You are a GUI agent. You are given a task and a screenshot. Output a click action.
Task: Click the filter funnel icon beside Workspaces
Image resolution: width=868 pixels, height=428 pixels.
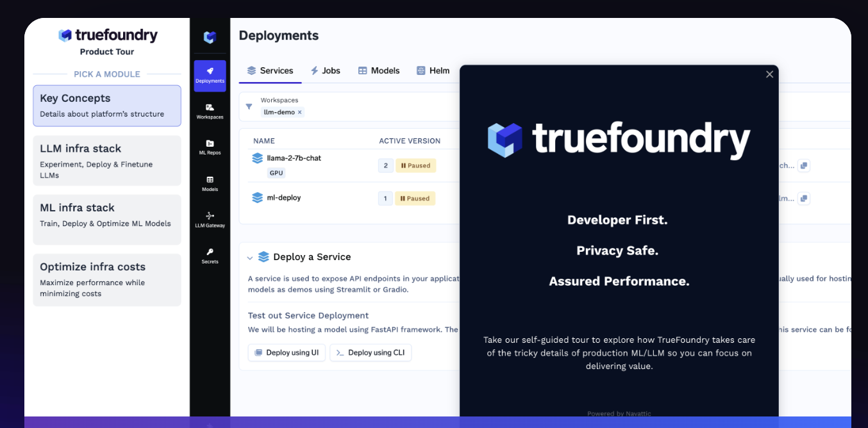pyautogui.click(x=249, y=106)
